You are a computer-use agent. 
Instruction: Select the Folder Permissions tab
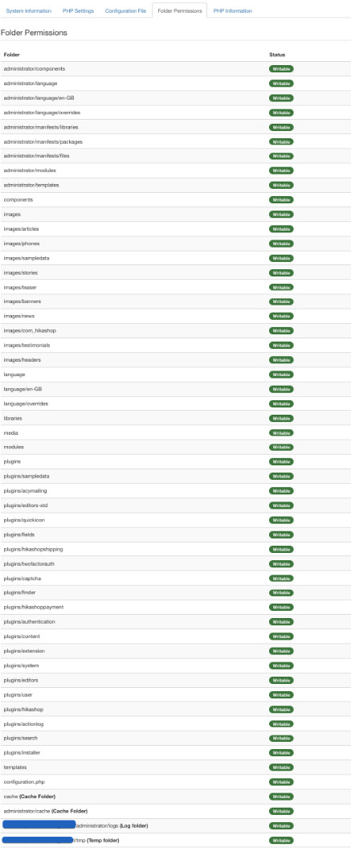point(179,11)
